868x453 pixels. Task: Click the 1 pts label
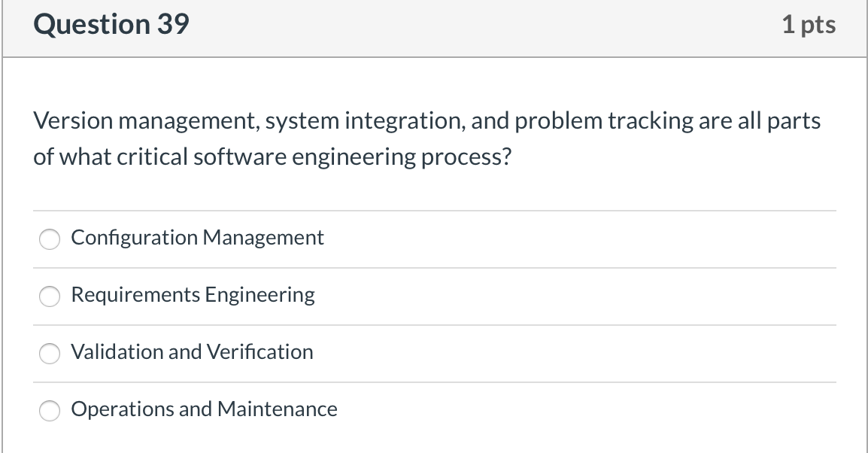click(x=809, y=23)
